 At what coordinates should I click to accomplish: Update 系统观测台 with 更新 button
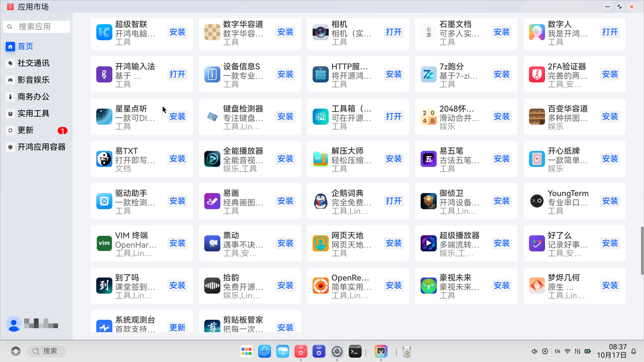coord(177,327)
